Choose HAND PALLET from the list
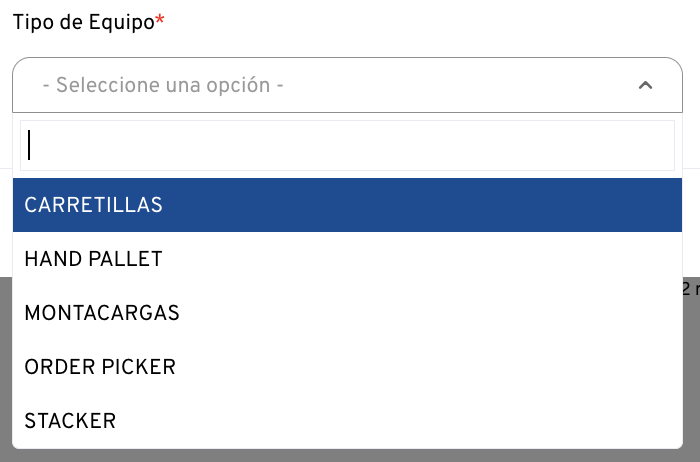The height and width of the screenshot is (462, 700). point(93,259)
